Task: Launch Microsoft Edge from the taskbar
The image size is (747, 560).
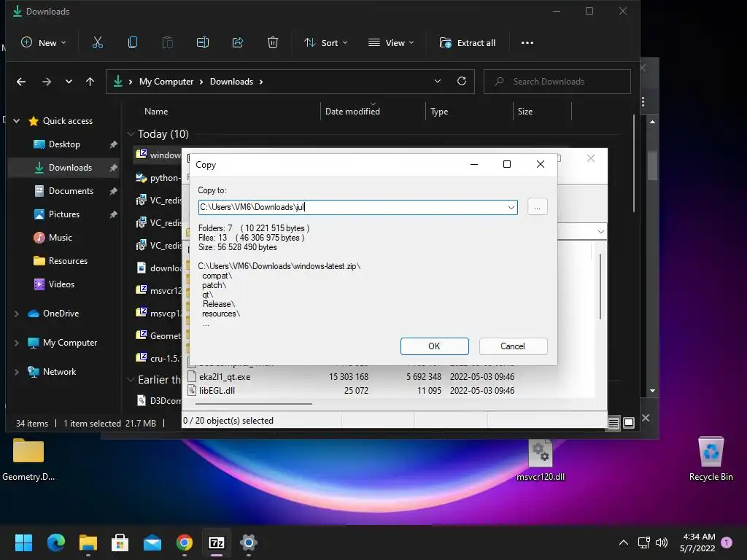Action: click(x=55, y=542)
